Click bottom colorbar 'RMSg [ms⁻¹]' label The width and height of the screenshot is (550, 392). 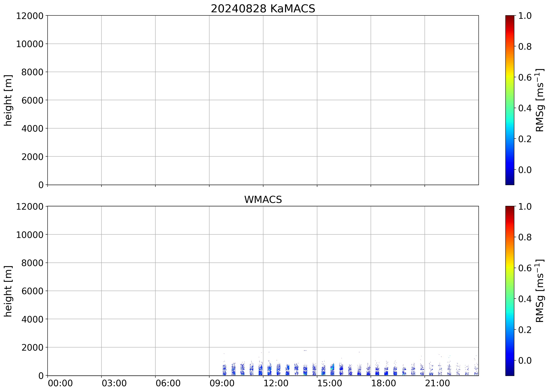click(540, 291)
